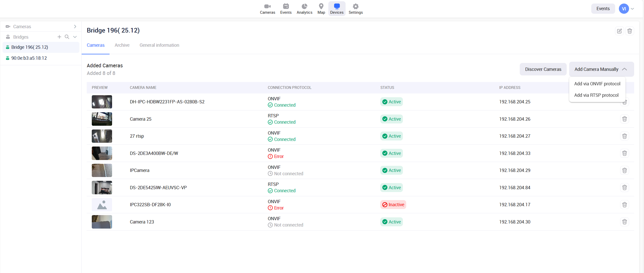Click the edit bridge pencil icon
This screenshot has width=644, height=273.
point(619,31)
